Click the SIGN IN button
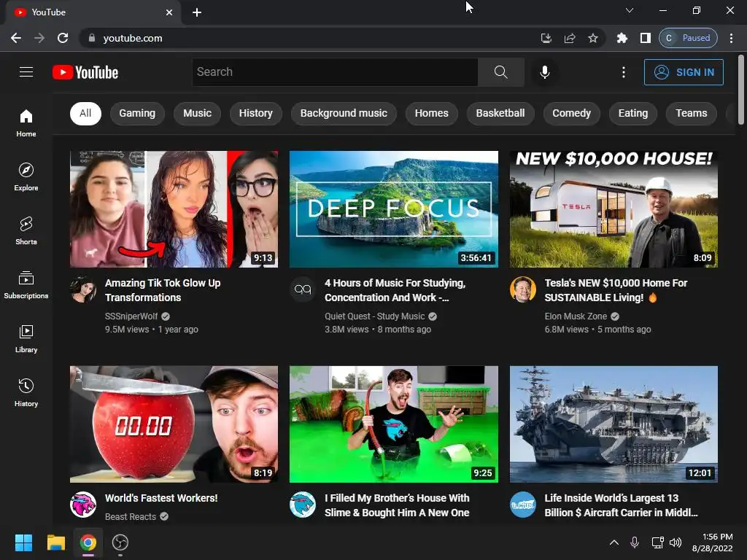Viewport: 747px width, 560px height. (684, 72)
